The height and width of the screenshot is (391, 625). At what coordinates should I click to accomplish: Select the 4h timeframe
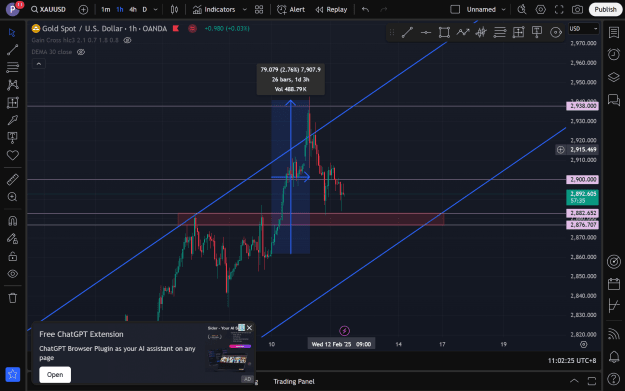point(133,10)
